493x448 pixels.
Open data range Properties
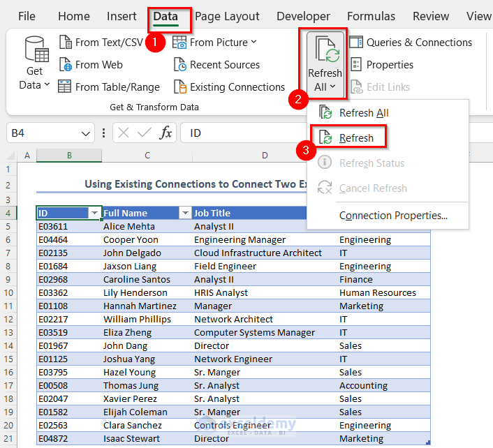point(382,65)
